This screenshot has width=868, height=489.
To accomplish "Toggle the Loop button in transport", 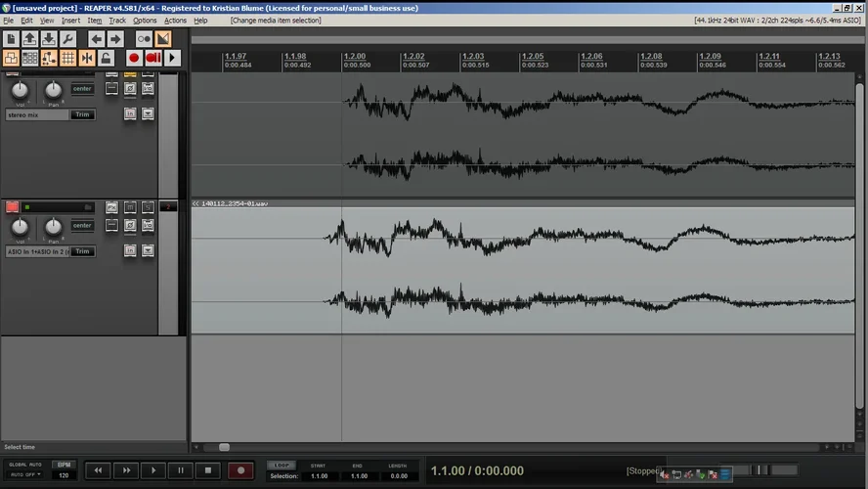I will pos(282,466).
